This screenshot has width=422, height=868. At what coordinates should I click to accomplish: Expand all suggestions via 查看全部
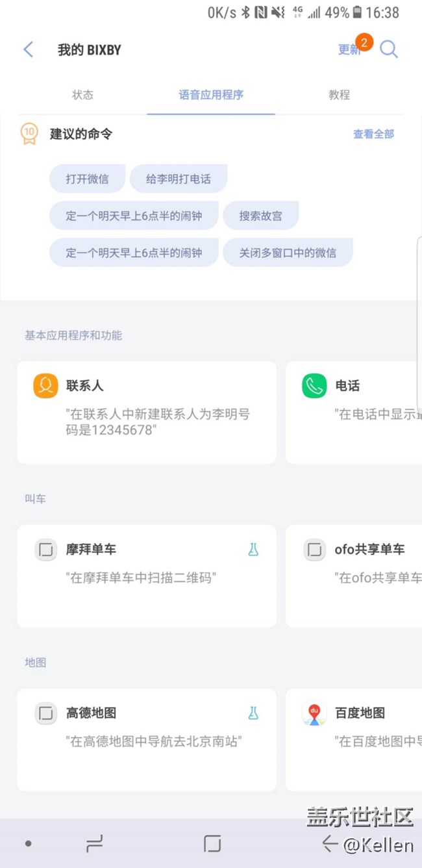373,134
